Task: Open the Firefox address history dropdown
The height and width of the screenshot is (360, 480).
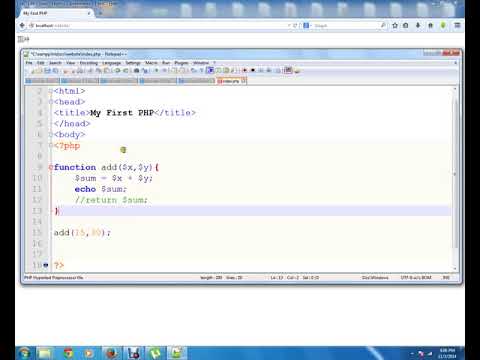Action: [289, 25]
